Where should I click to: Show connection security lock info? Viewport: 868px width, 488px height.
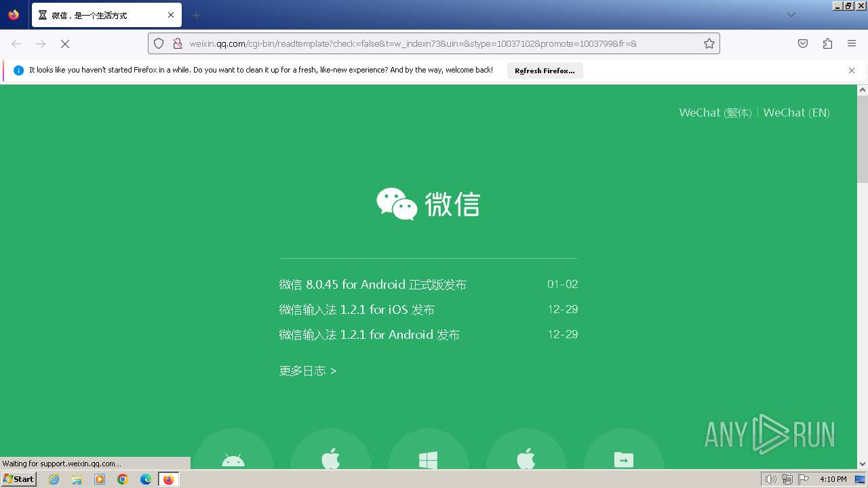pos(178,43)
